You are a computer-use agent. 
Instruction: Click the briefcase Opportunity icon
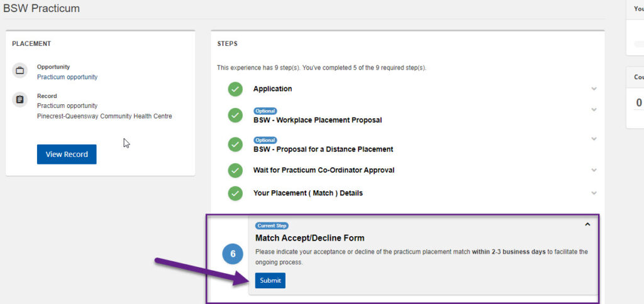click(20, 71)
